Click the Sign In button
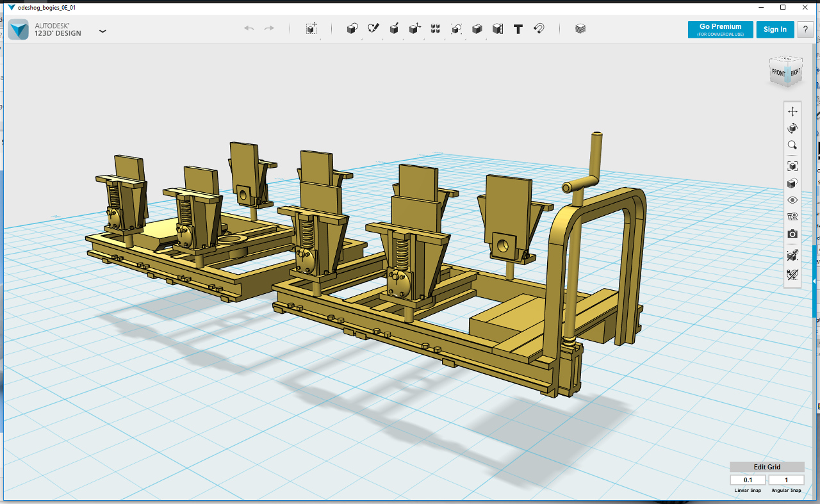The width and height of the screenshot is (820, 504). point(775,29)
